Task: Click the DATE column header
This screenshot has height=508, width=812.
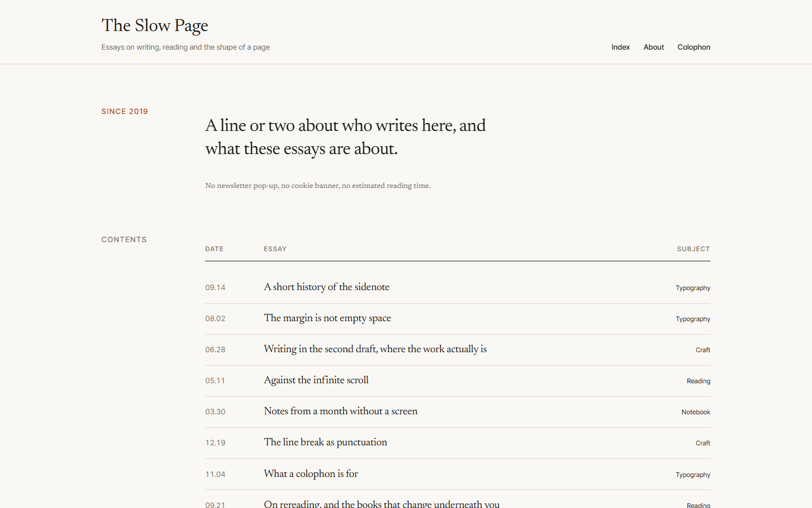Action: [x=214, y=249]
